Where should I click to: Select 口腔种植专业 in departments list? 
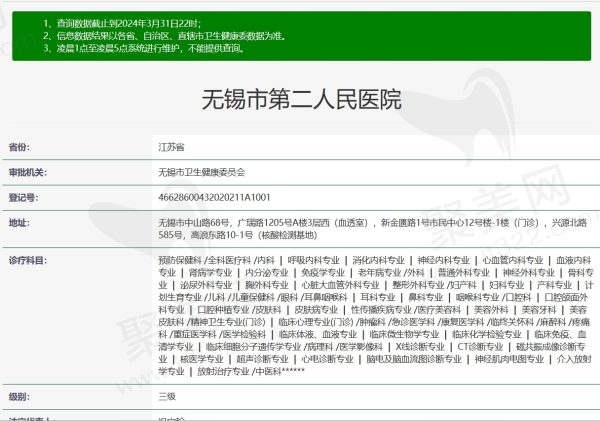(223, 310)
